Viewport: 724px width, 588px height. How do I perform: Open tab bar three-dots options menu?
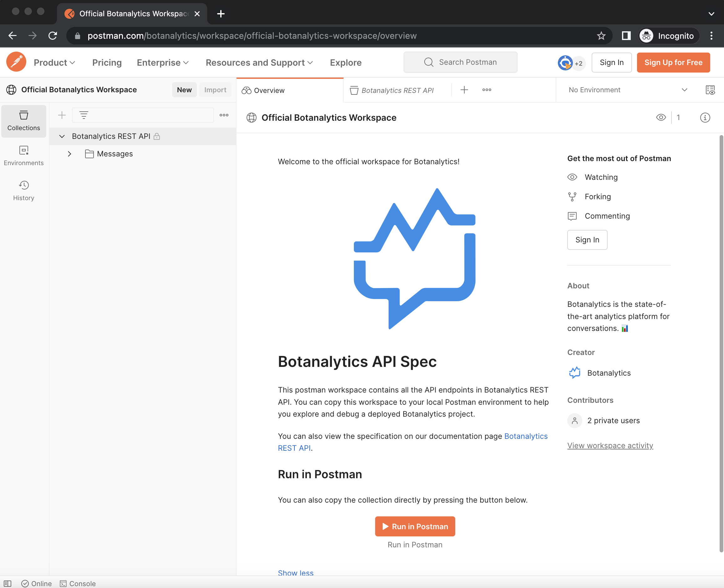pyautogui.click(x=487, y=90)
